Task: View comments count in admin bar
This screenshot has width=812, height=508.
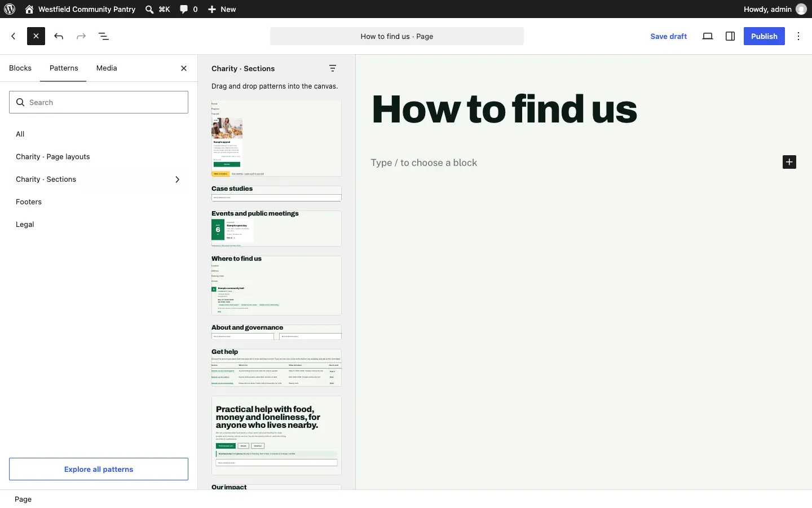Action: pos(189,9)
